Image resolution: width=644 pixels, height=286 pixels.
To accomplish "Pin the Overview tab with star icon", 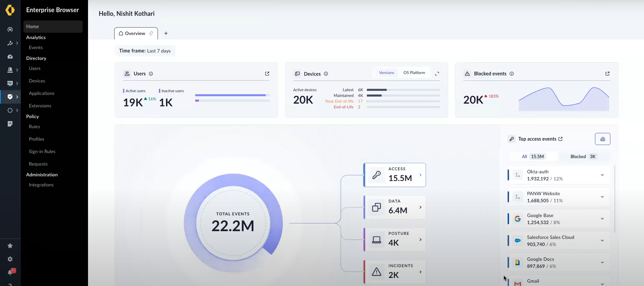I will coord(151,33).
